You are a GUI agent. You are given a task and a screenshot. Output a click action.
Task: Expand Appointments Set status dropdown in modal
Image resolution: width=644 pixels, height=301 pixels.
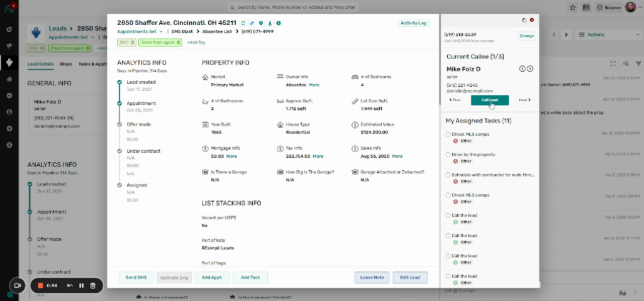coord(140,31)
